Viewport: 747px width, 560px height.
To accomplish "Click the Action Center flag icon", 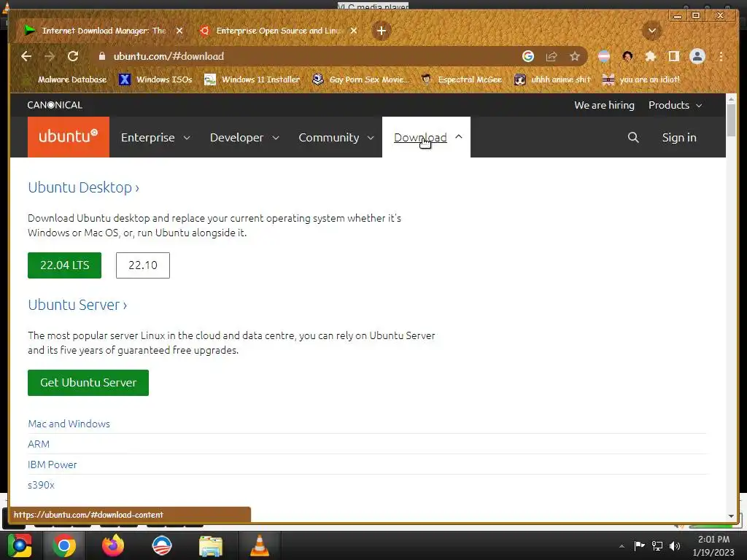I will 639,545.
